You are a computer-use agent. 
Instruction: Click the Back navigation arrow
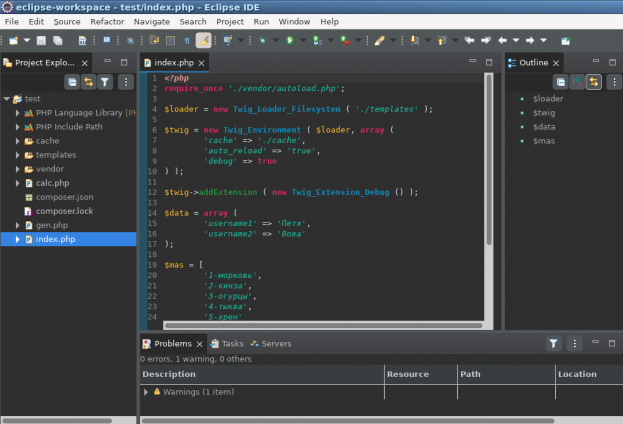tap(502, 41)
